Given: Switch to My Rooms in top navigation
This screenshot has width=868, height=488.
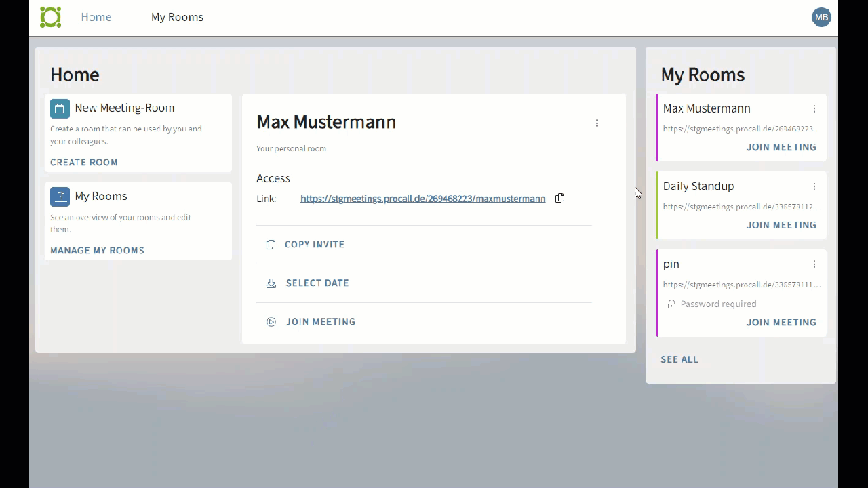Looking at the screenshot, I should coord(177,18).
